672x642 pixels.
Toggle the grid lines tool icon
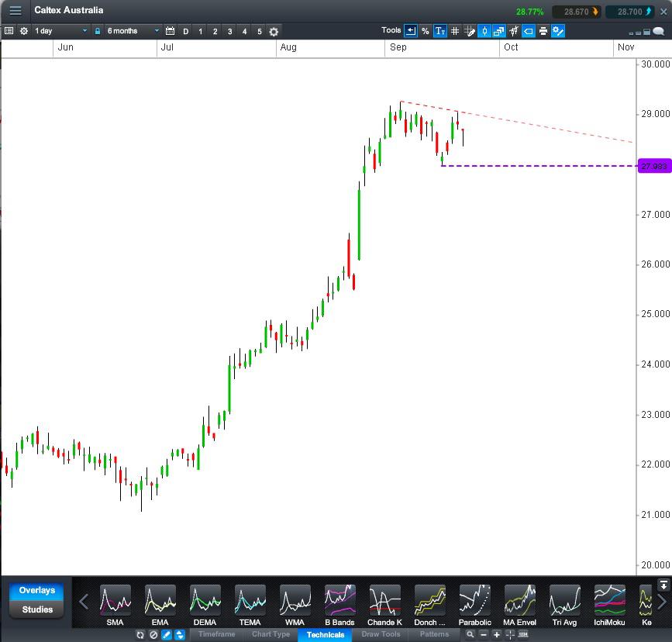click(455, 31)
